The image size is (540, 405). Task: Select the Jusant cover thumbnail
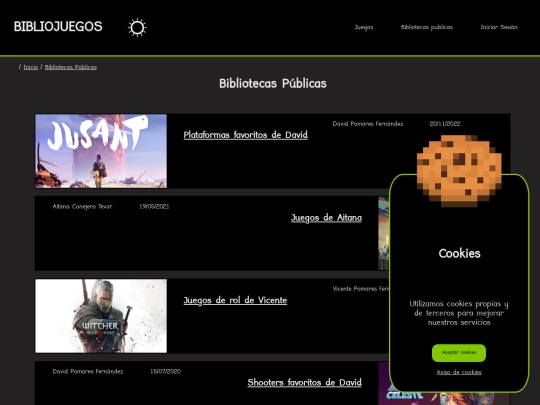[101, 151]
